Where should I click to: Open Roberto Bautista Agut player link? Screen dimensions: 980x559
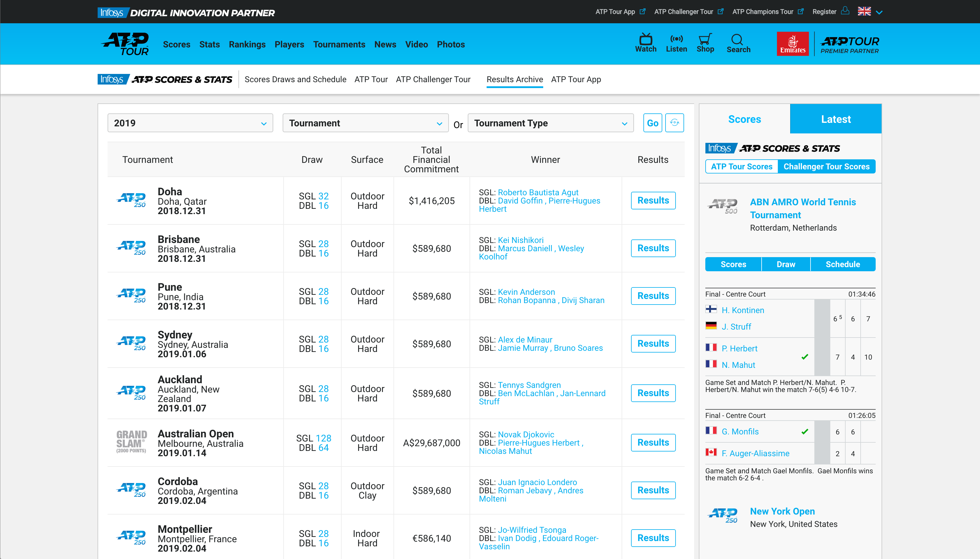click(538, 192)
